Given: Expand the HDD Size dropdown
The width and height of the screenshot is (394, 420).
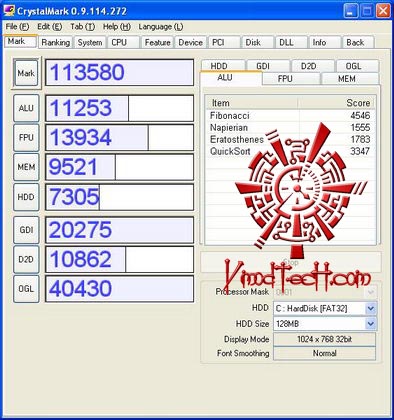Looking at the screenshot, I should point(371,323).
